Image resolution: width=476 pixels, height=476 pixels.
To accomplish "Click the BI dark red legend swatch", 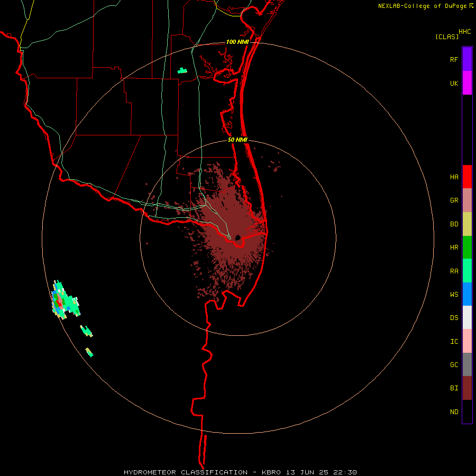I will 467,388.
